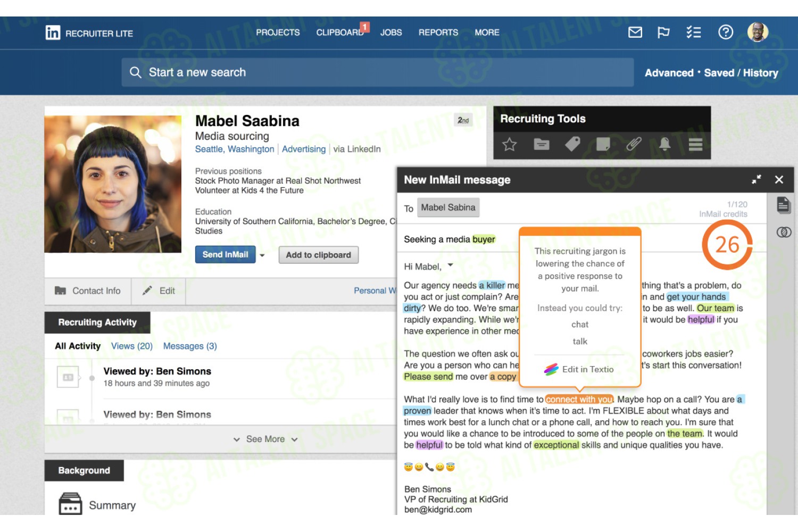Click the ben@kidgrid.com signature email
This screenshot has height=532, width=798.
coord(438,510)
